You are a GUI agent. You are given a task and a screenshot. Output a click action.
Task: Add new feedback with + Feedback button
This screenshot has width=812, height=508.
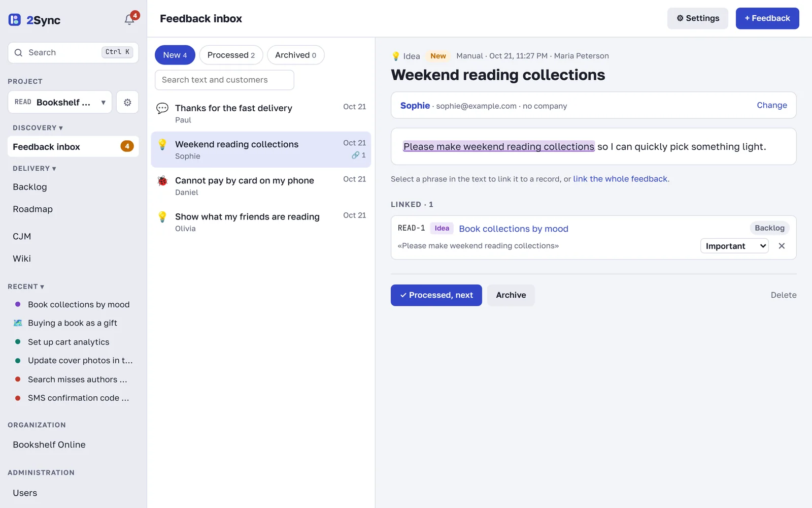tap(767, 18)
